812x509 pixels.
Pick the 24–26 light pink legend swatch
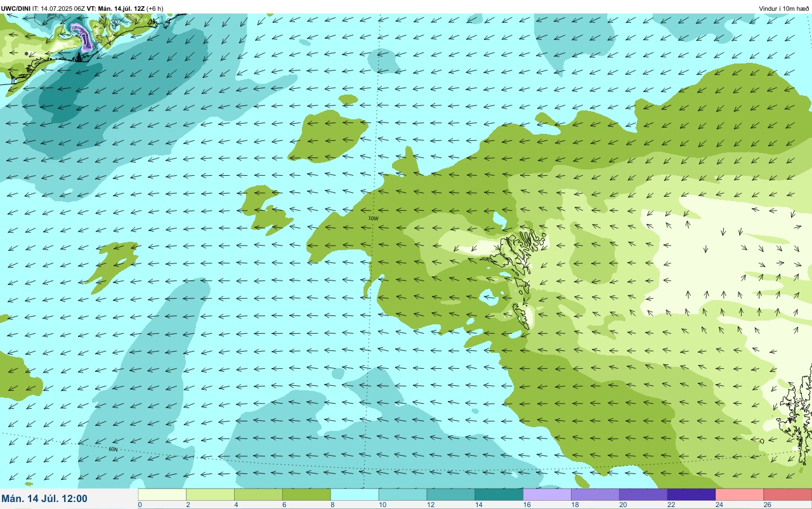click(x=740, y=494)
